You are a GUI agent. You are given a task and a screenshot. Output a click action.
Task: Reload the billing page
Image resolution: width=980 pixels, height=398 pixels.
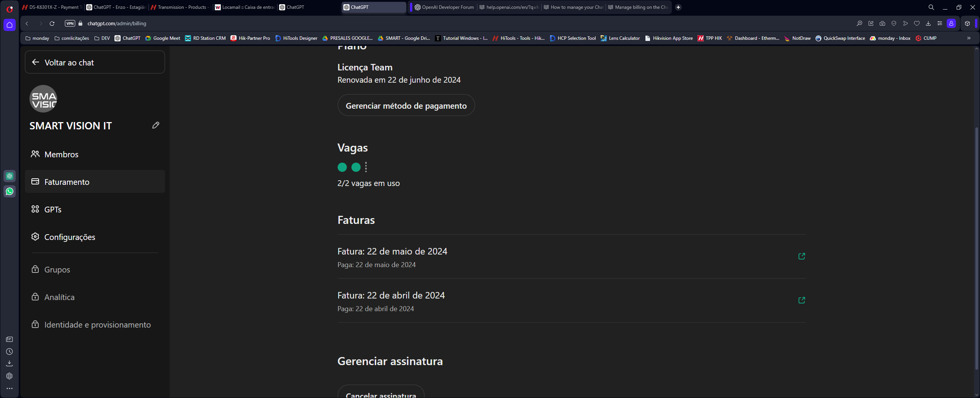coord(52,23)
